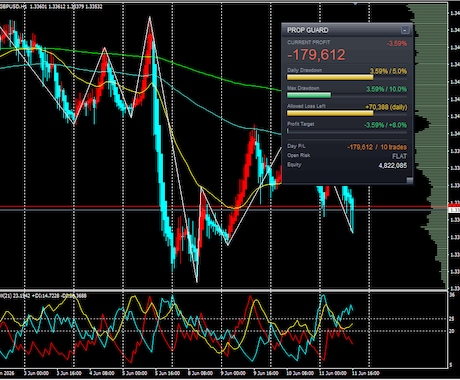Click the 3 Jun 16:00 time axis label
Image resolution: width=460 pixels, height=380 pixels.
tap(69, 373)
